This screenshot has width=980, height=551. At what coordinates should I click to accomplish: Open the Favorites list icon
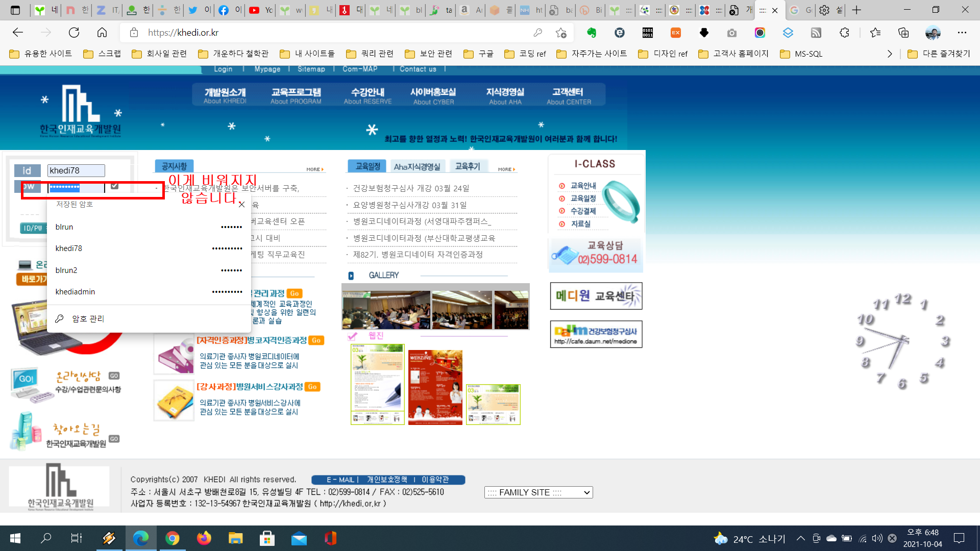click(875, 33)
